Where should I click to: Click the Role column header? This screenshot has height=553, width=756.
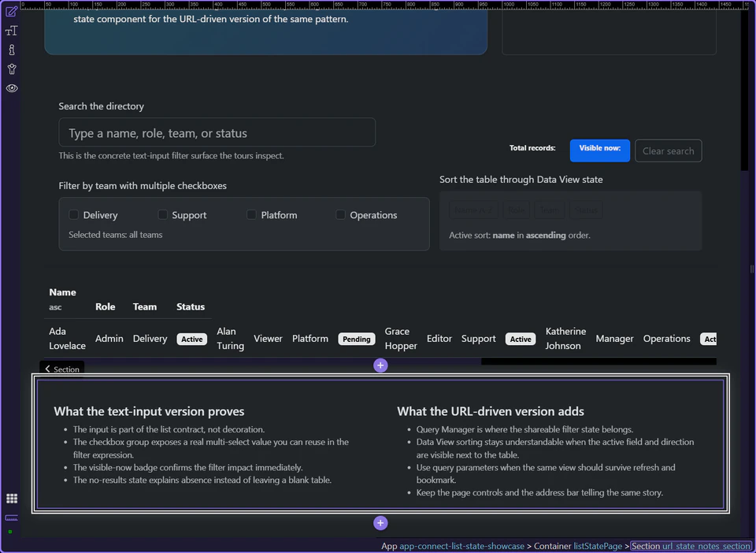(x=105, y=306)
